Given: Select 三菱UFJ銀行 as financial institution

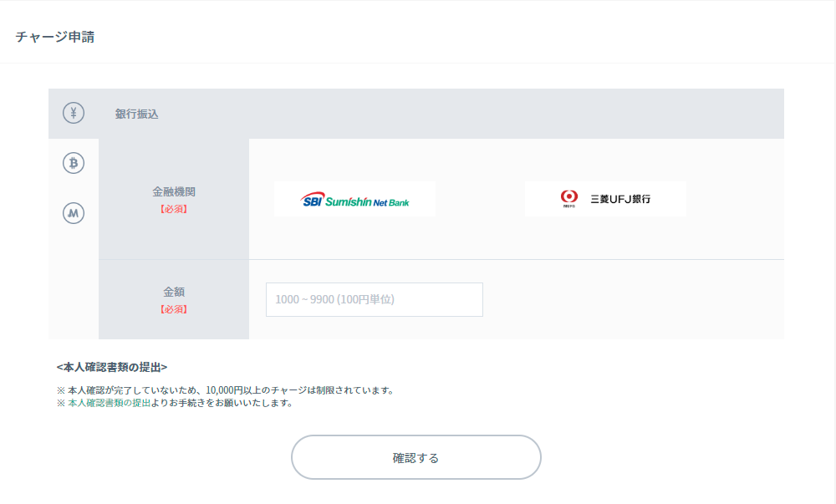Looking at the screenshot, I should coord(604,199).
